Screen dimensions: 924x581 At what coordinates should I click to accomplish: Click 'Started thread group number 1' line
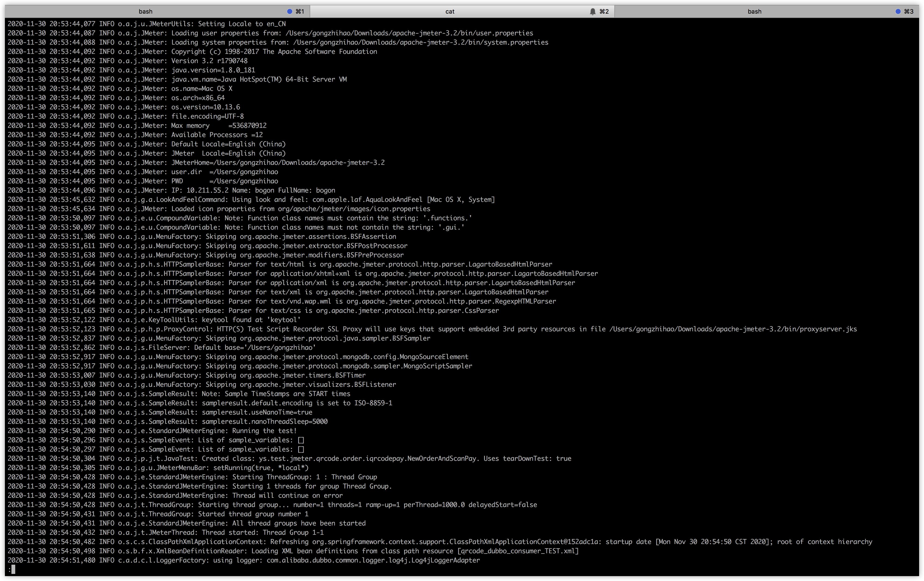tap(158, 514)
